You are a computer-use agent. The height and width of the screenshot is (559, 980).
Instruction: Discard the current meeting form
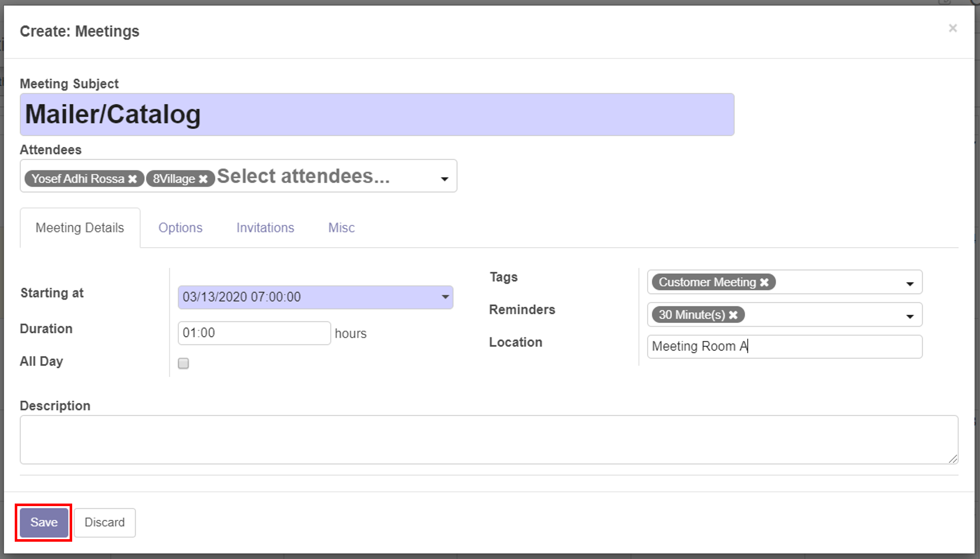pos(104,522)
